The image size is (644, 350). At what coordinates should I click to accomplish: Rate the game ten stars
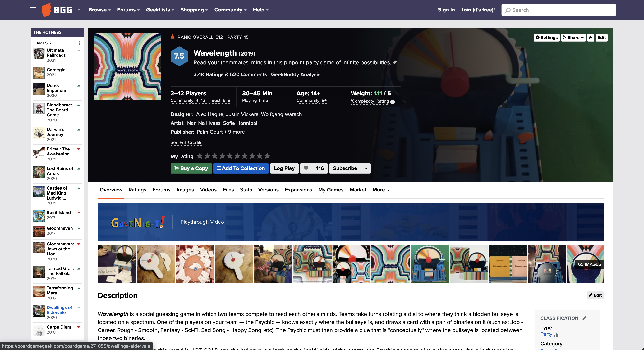[x=267, y=156]
